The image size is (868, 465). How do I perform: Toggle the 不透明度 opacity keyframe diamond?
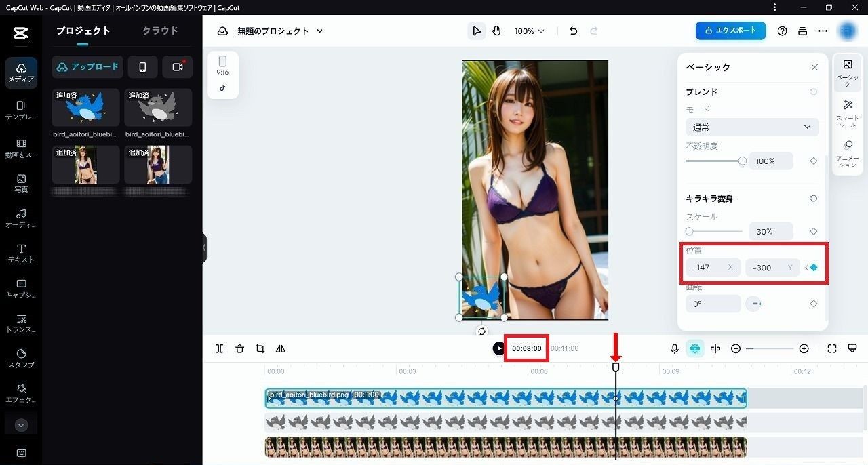tap(814, 161)
